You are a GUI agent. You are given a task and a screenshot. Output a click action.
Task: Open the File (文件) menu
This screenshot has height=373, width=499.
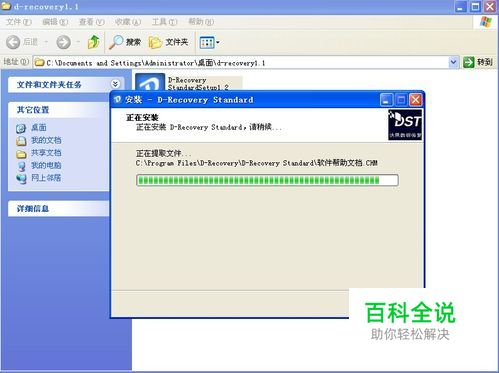[19, 22]
